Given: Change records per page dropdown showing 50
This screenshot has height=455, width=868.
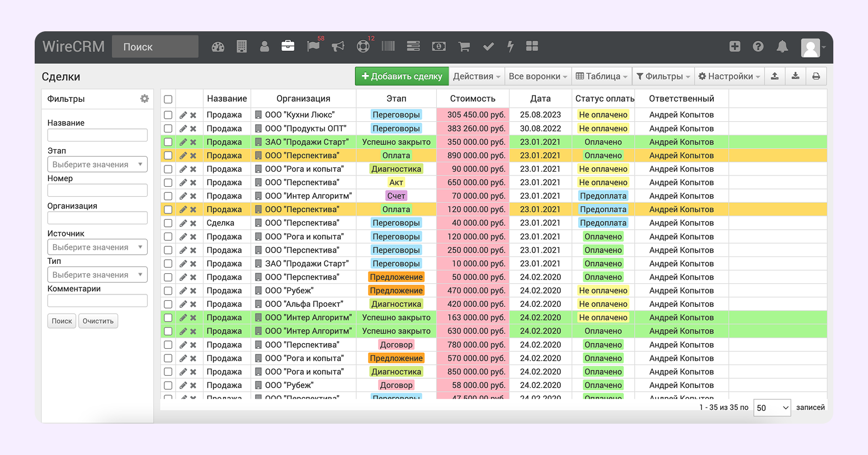Looking at the screenshot, I should point(772,407).
